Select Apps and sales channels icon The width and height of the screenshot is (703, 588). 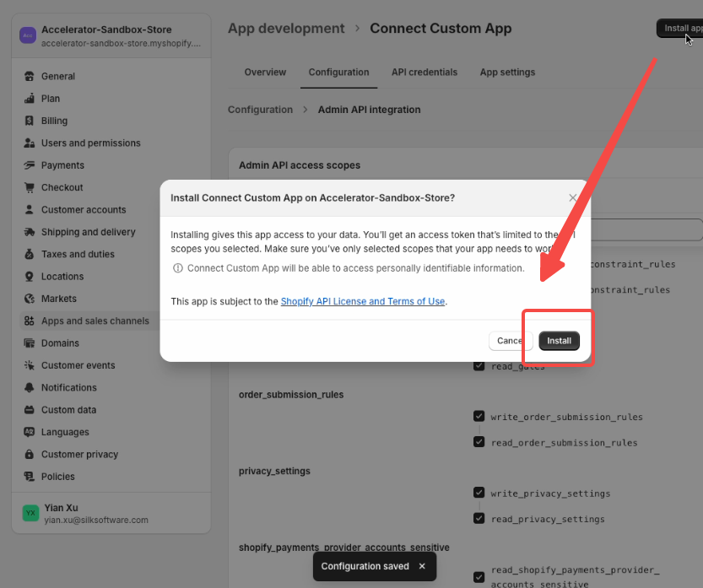coord(30,321)
